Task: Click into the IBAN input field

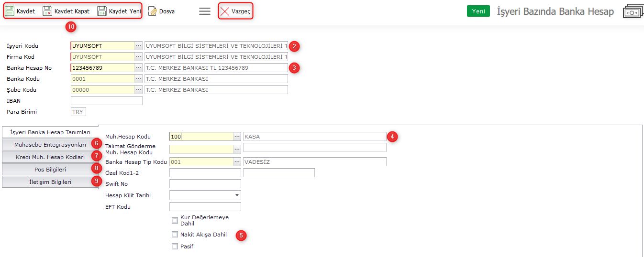Action: pos(106,101)
